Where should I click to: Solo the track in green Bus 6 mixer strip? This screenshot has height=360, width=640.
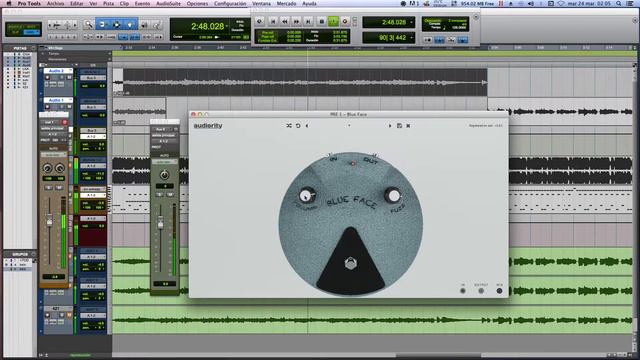[160, 195]
